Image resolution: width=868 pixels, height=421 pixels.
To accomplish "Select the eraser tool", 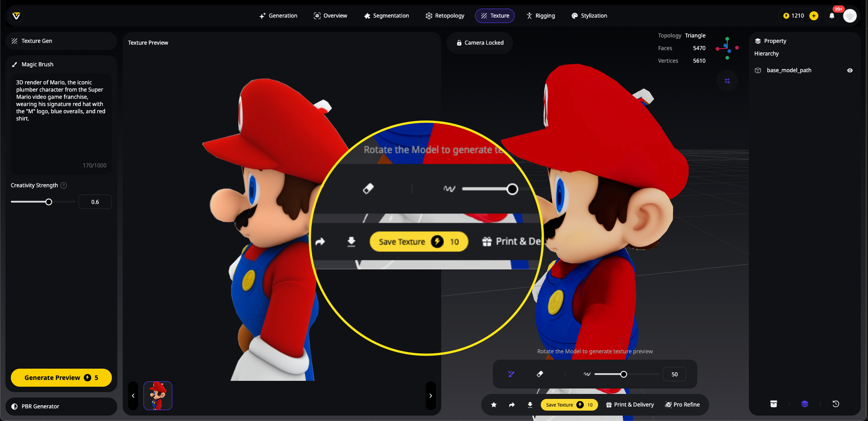I will (540, 374).
